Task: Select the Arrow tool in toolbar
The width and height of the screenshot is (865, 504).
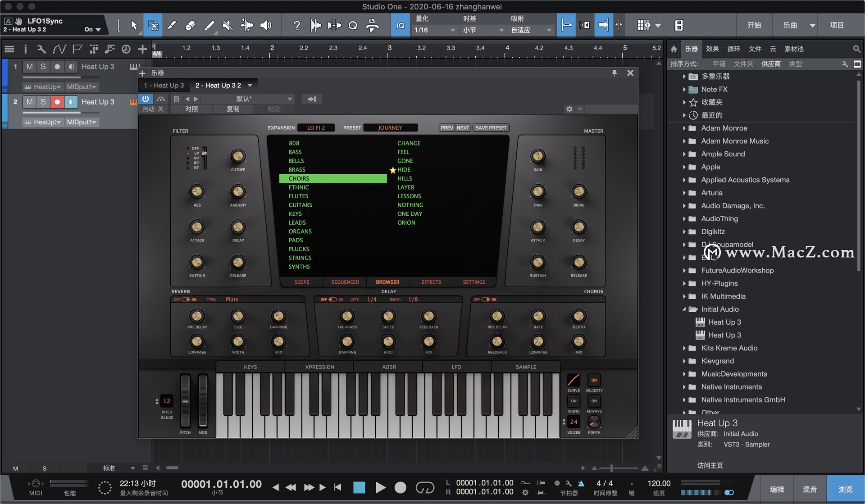Action: 134,25
